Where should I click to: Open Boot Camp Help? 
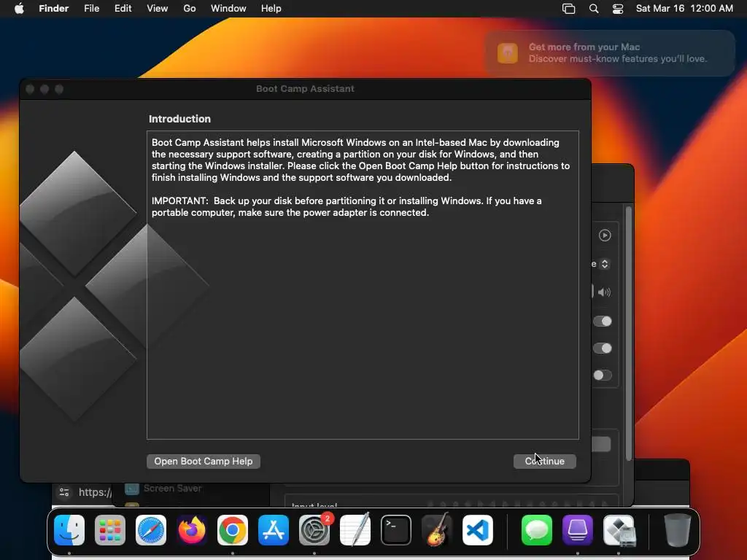pos(204,461)
